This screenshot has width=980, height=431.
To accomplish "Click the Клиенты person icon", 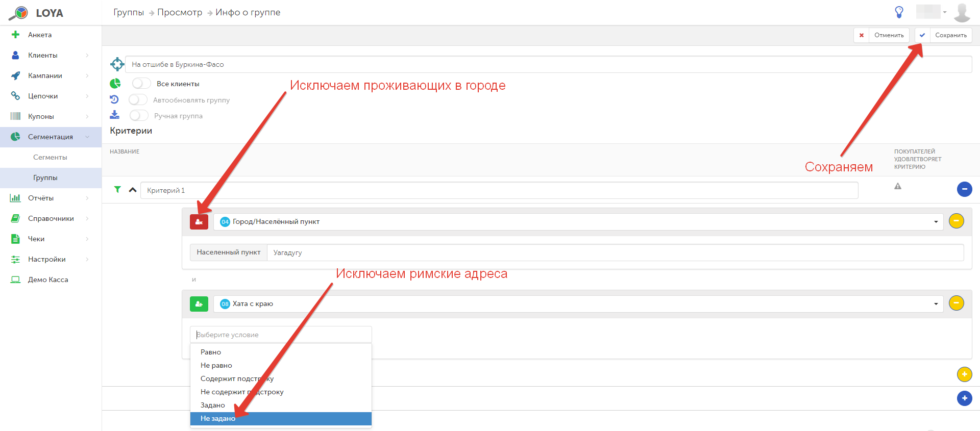I will [15, 55].
